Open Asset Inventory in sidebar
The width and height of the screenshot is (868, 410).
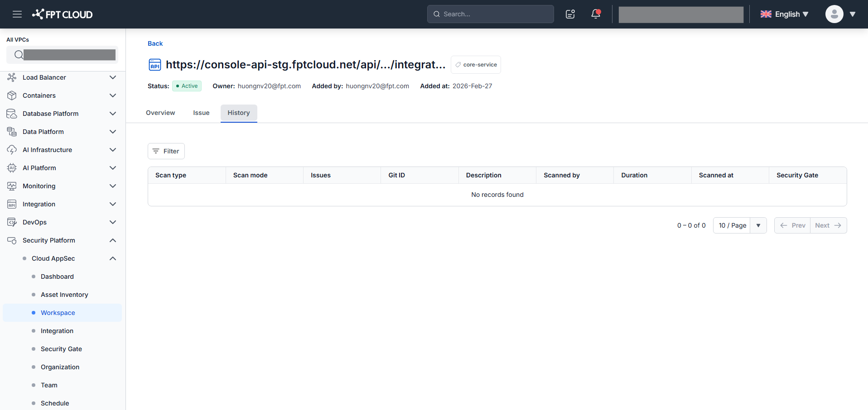[64, 295]
